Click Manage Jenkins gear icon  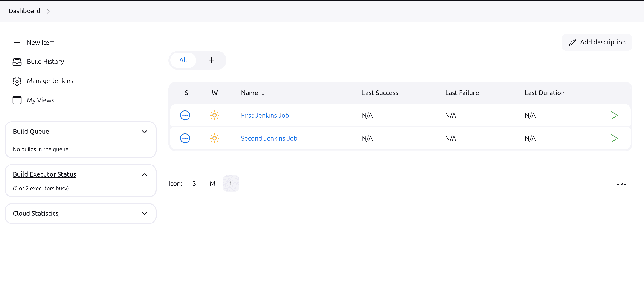point(17,81)
